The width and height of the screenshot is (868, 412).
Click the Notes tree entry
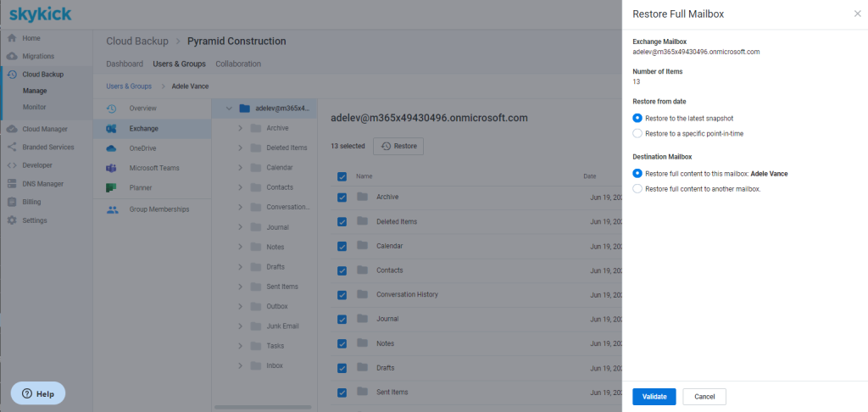(x=275, y=247)
